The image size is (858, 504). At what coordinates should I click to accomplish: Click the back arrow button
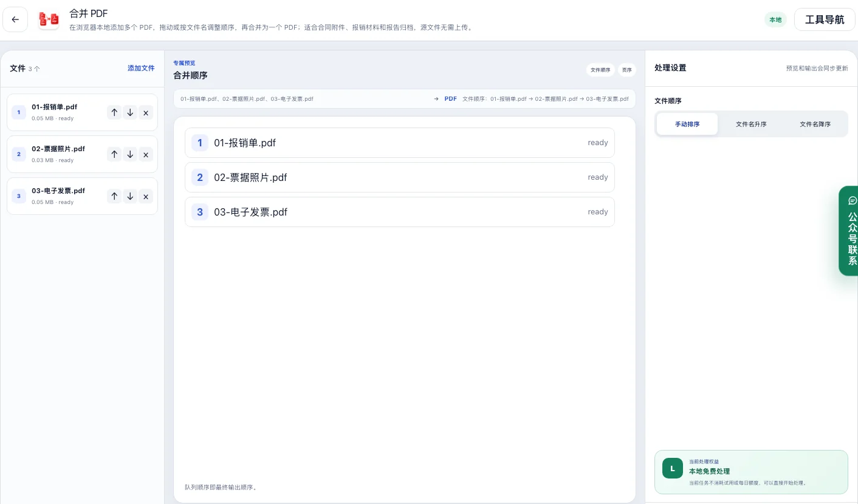coord(15,19)
